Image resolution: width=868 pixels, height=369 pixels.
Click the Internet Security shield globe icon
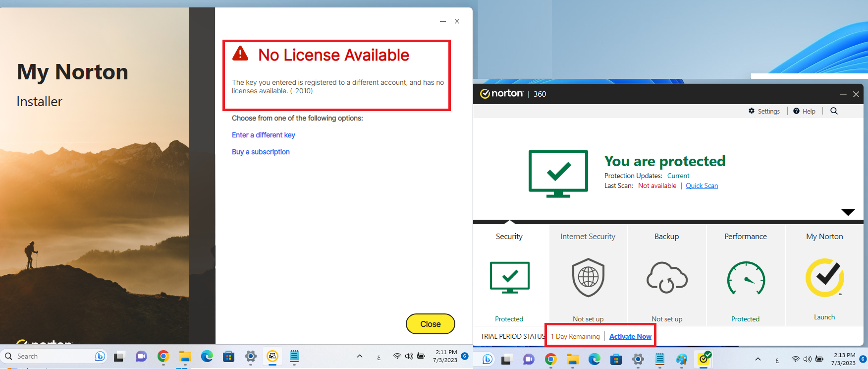tap(588, 277)
